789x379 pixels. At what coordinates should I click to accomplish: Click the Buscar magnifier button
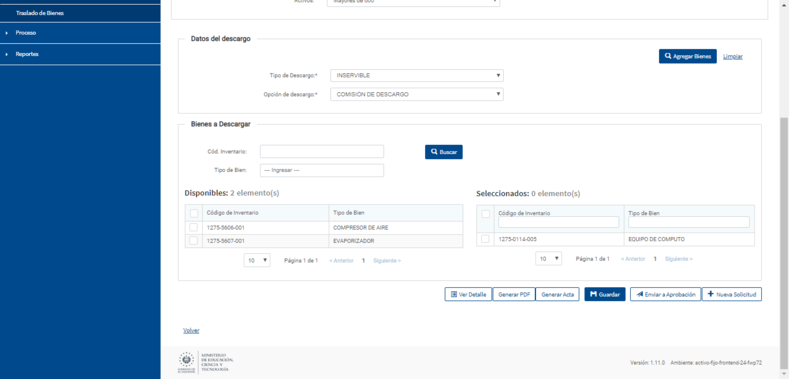(443, 152)
